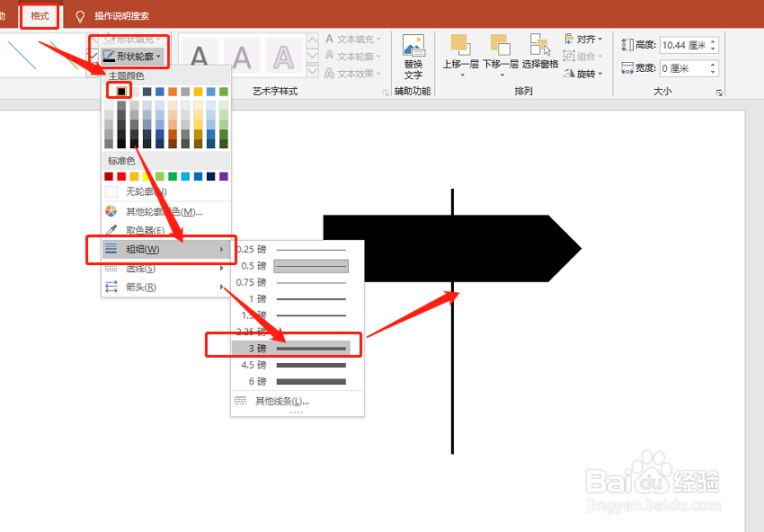Activate the 取色器 eyedropper
Viewport: 764px width, 532px height.
[x=165, y=230]
